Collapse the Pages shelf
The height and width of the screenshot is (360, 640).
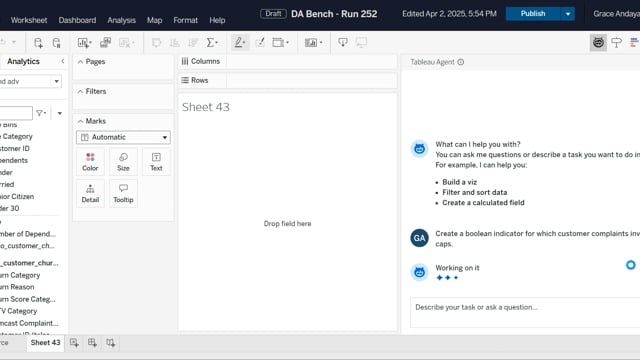pos(80,62)
